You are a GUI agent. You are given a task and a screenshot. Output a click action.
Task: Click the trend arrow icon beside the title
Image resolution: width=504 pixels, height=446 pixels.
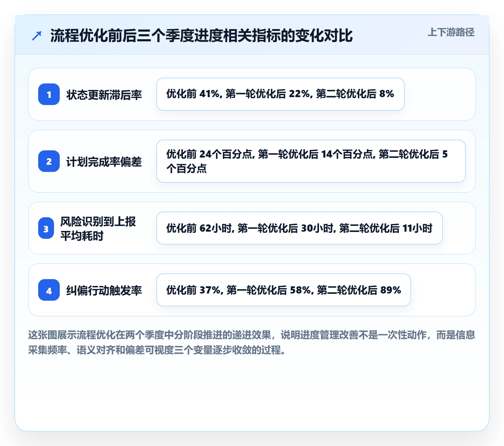(x=37, y=36)
